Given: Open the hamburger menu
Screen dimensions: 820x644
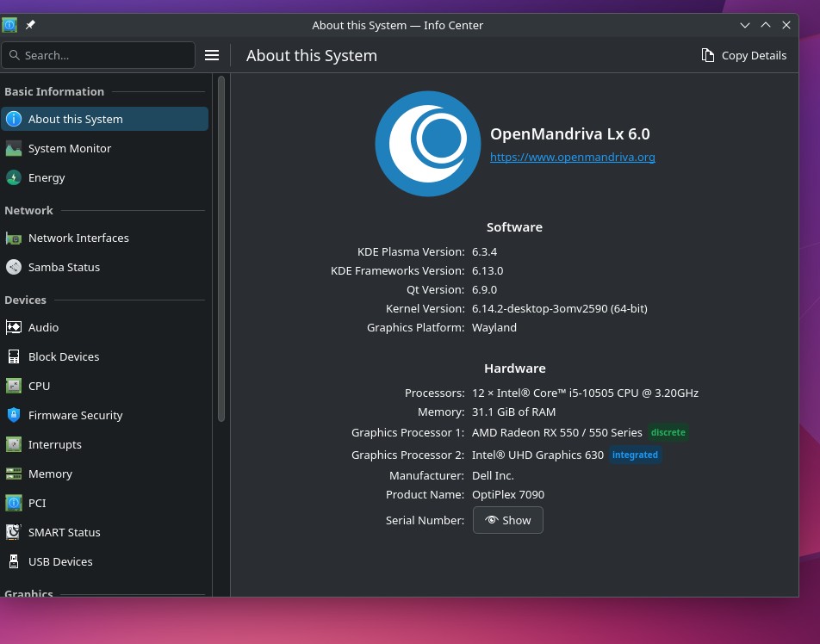Looking at the screenshot, I should 212,55.
